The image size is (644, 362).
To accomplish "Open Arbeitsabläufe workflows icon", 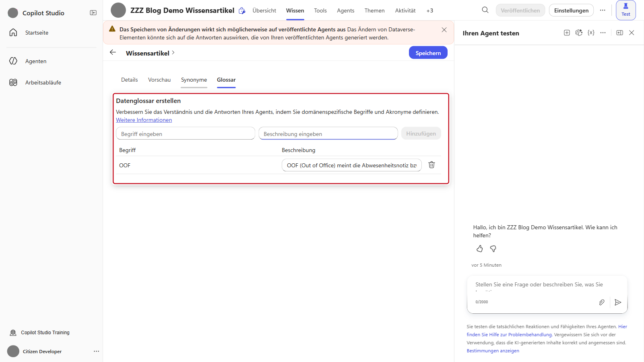I will pos(13,82).
